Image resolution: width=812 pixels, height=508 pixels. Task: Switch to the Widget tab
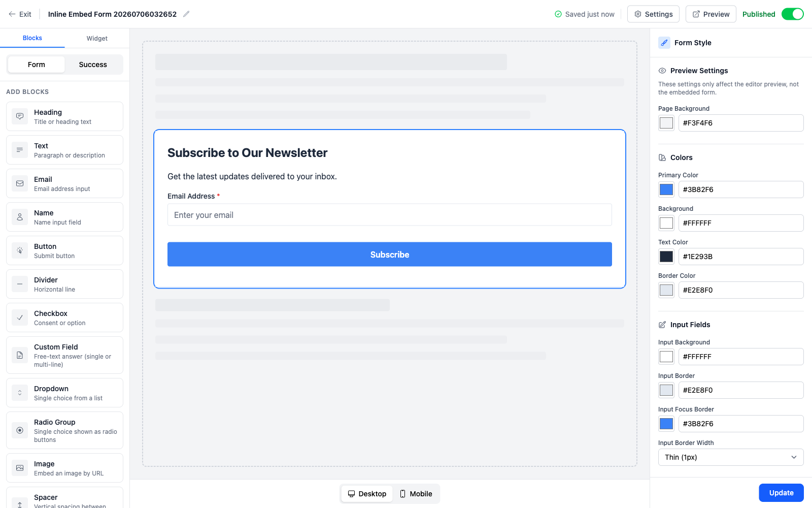point(97,38)
